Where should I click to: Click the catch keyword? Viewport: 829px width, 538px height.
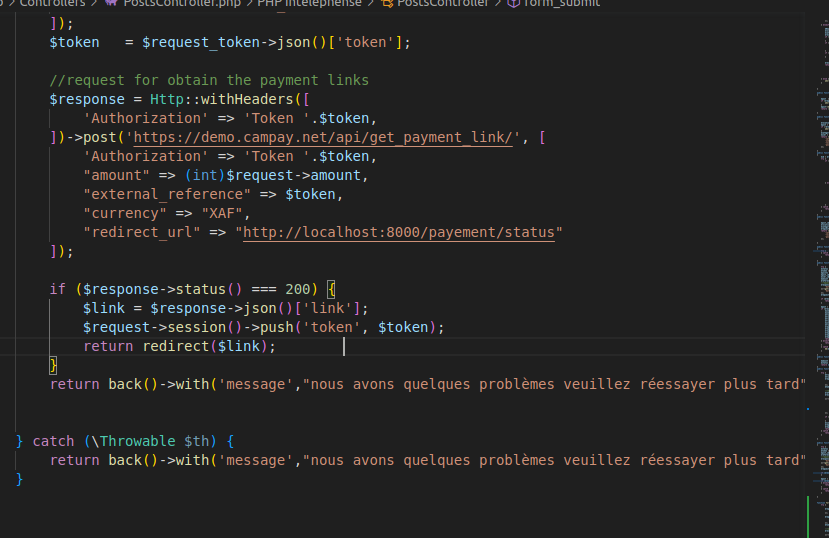[x=53, y=441]
